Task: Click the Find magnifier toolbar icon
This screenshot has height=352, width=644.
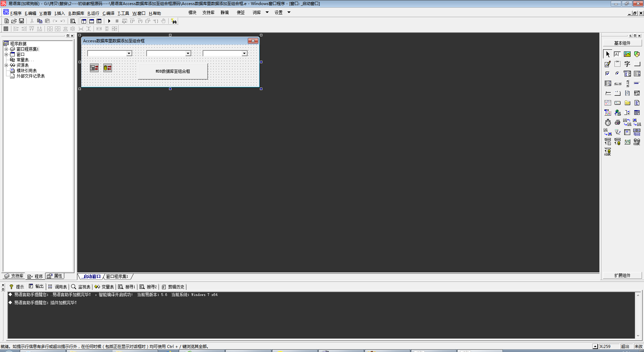Action: click(73, 21)
